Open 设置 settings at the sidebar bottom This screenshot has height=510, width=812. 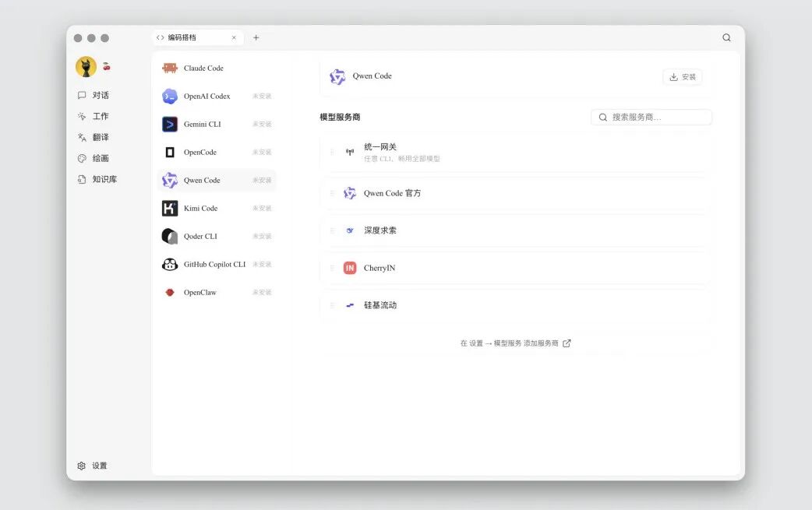coord(92,466)
